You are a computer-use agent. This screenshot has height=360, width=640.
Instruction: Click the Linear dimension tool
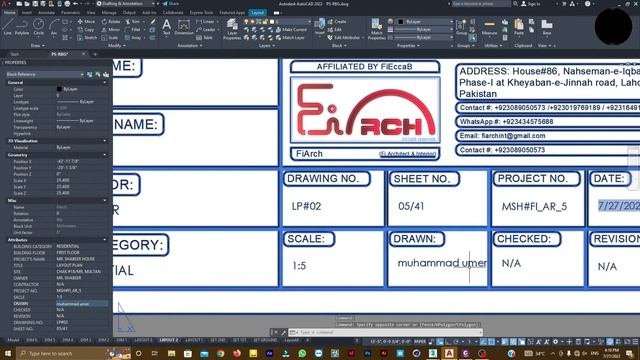(x=205, y=22)
